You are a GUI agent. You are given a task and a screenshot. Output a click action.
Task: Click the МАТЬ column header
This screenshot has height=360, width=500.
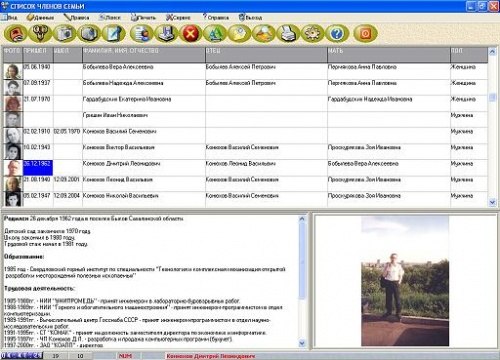click(x=389, y=54)
